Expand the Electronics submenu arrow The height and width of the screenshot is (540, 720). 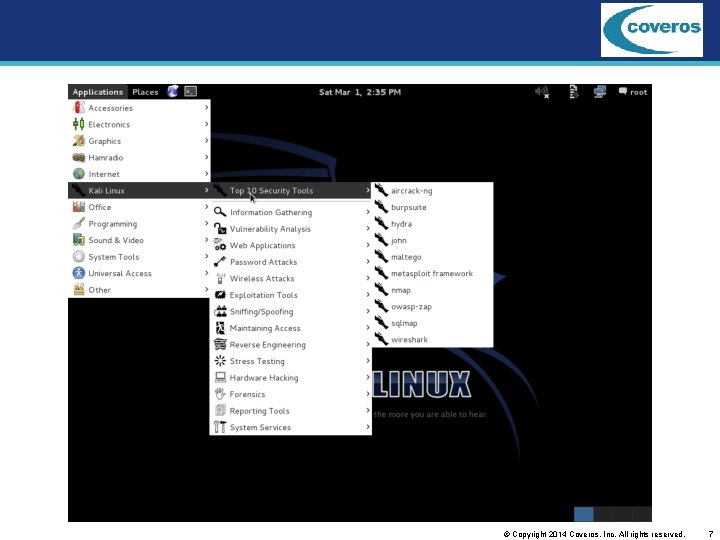point(206,124)
